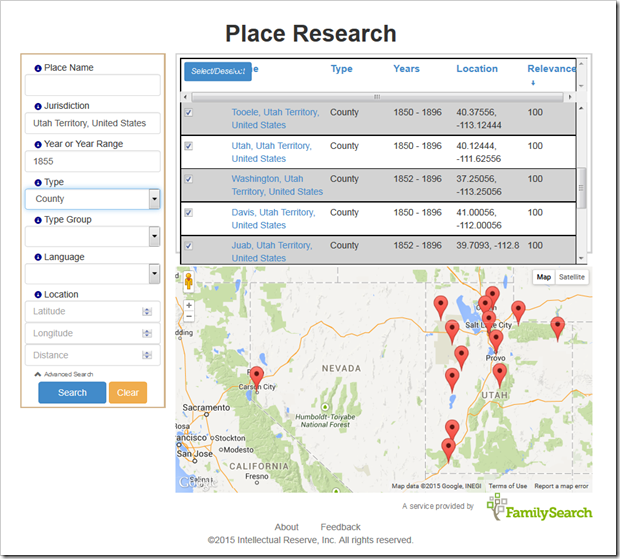The width and height of the screenshot is (620, 559).
Task: Click info icon next to Year or Year Range
Action: click(x=38, y=145)
